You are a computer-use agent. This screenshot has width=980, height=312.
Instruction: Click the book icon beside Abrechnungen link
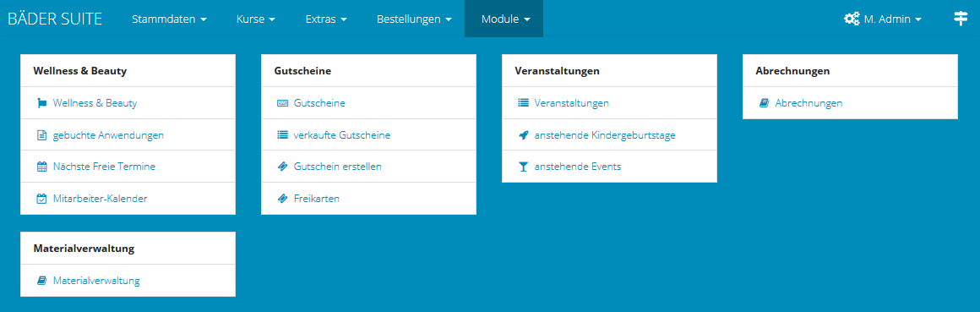pos(764,103)
